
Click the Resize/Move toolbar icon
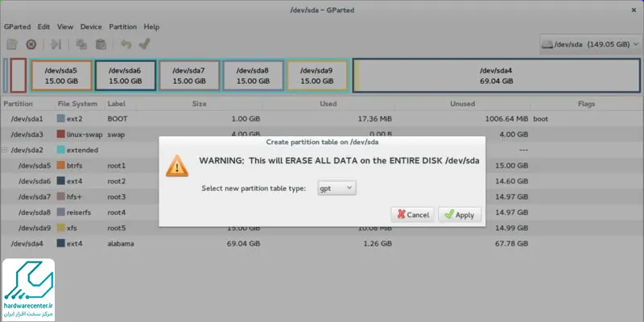[56, 44]
